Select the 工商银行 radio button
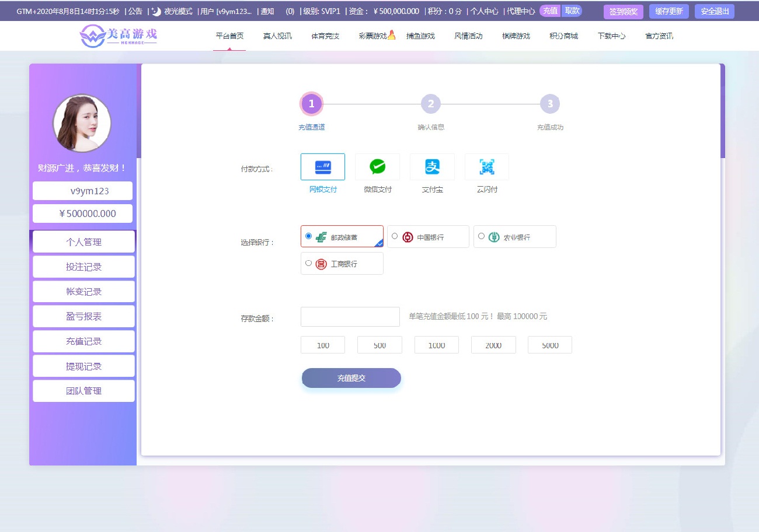Viewport: 759px width, 532px height. (308, 263)
